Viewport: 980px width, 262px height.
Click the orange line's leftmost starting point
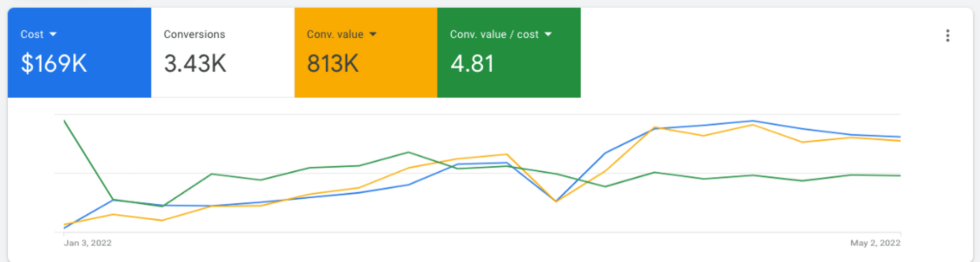coord(65,225)
